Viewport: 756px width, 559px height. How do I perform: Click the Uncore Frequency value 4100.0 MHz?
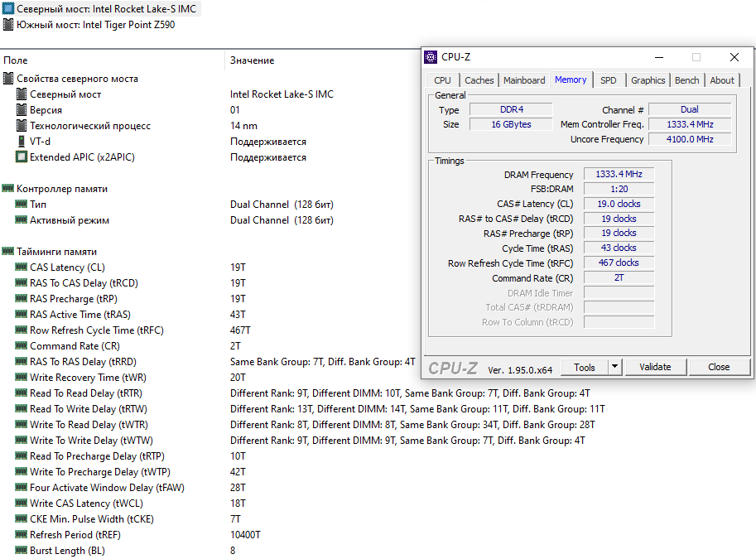(690, 139)
